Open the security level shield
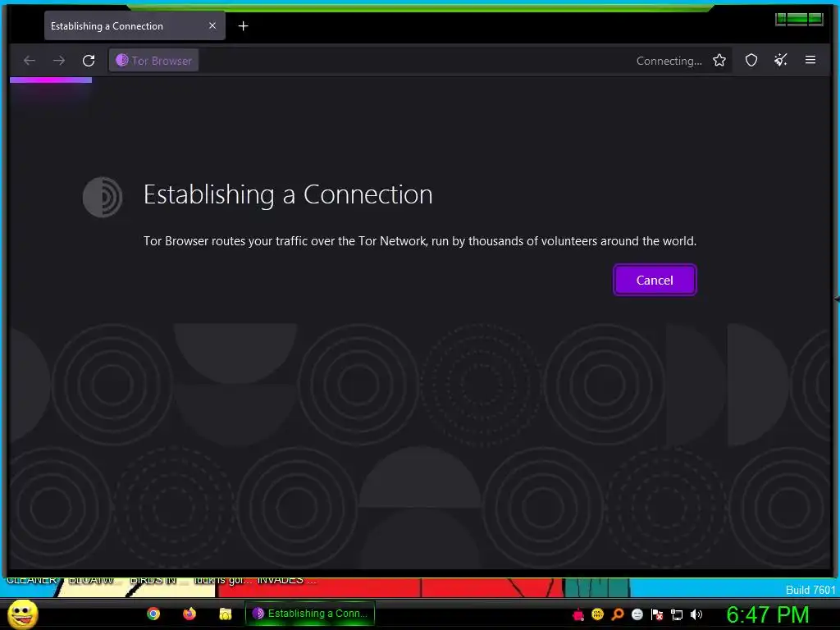This screenshot has width=840, height=630. click(x=751, y=60)
